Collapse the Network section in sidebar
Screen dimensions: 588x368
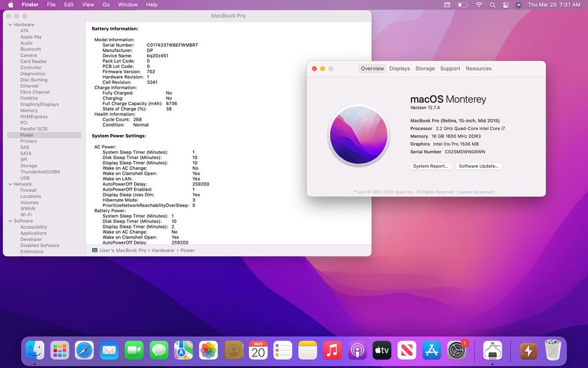[x=10, y=184]
